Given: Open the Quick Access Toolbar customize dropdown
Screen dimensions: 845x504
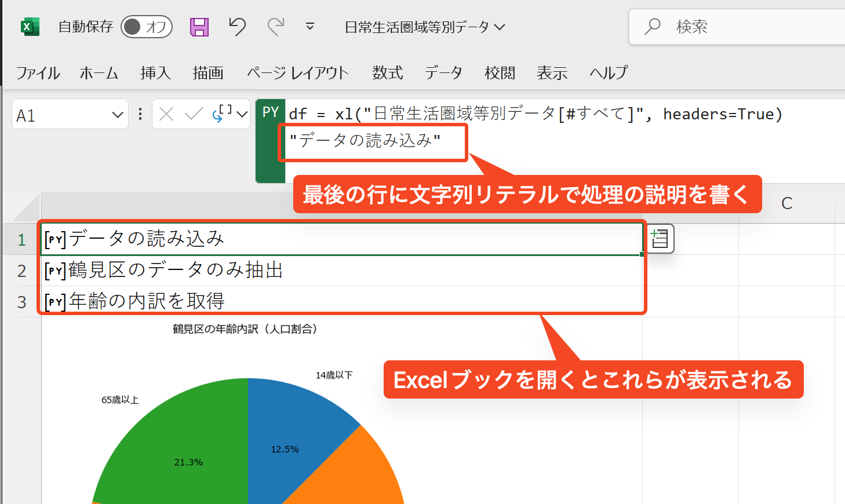Looking at the screenshot, I should 310,27.
